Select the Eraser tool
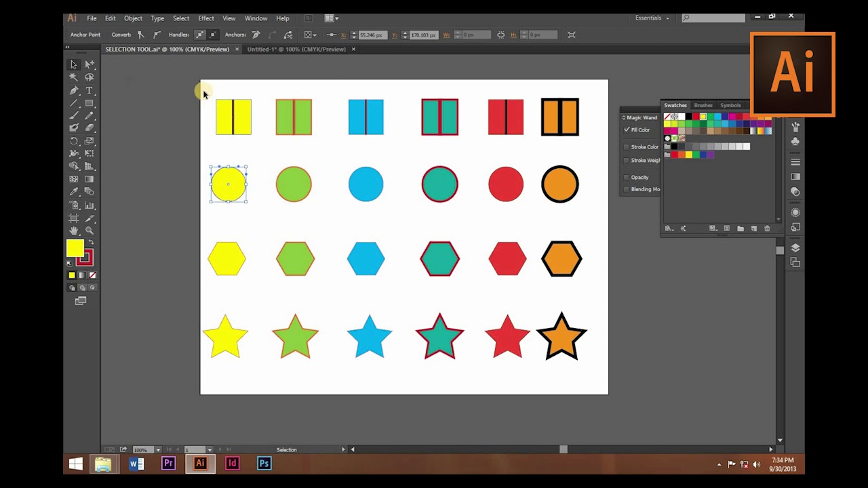 [90, 128]
